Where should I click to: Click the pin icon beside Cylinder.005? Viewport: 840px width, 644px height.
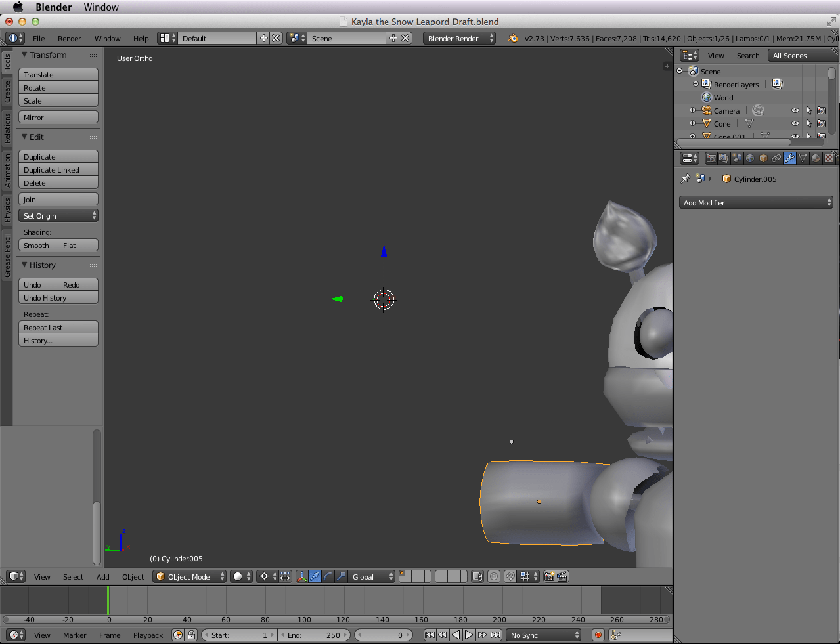coord(685,179)
